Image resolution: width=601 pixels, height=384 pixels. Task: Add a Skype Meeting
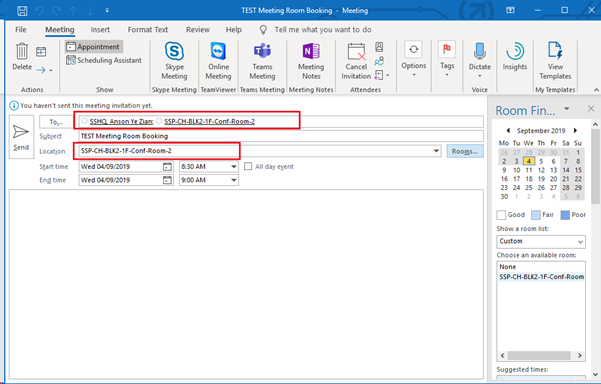tap(174, 61)
